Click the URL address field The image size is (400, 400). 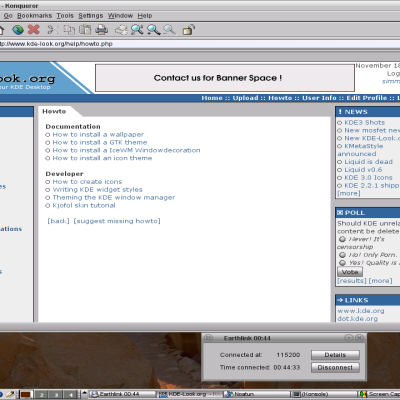click(x=200, y=44)
